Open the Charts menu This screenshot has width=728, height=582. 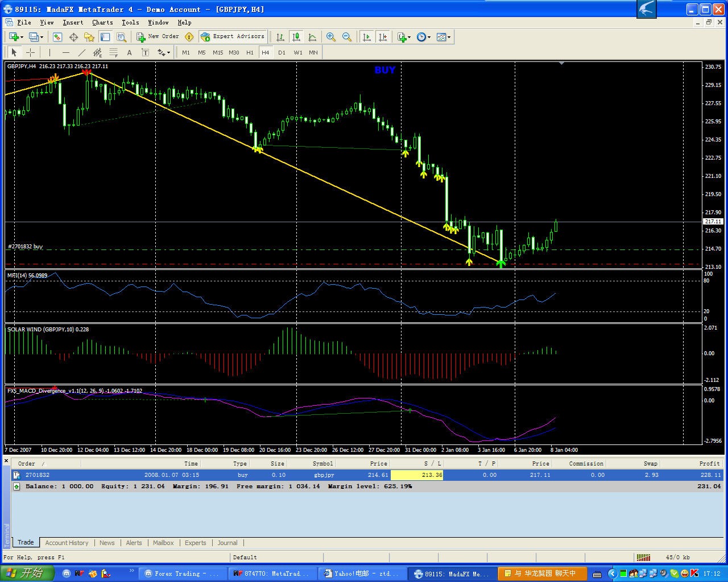click(x=102, y=22)
